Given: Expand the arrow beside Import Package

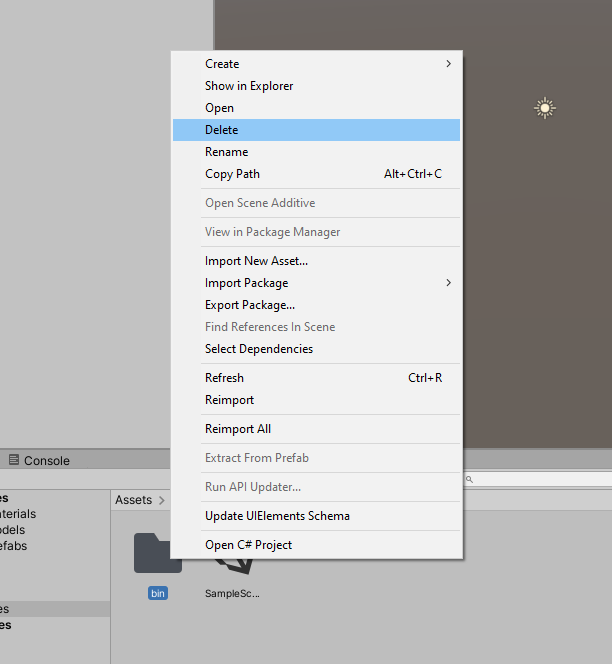Looking at the screenshot, I should click(x=449, y=283).
